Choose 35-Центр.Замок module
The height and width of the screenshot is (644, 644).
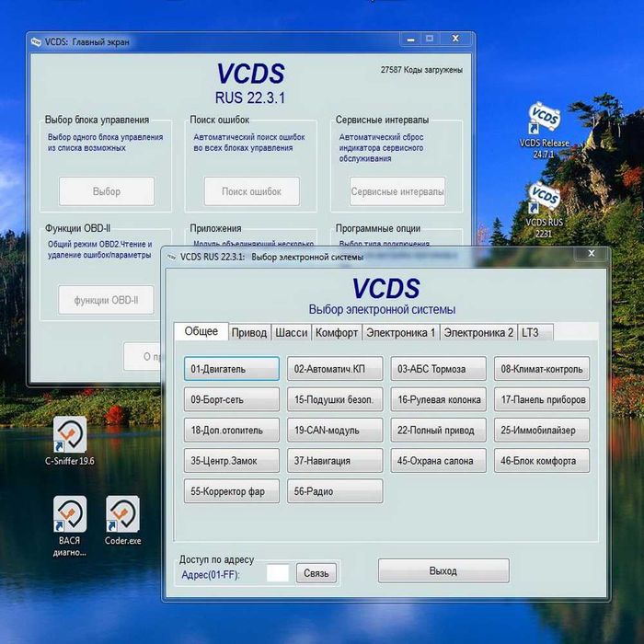232,460
